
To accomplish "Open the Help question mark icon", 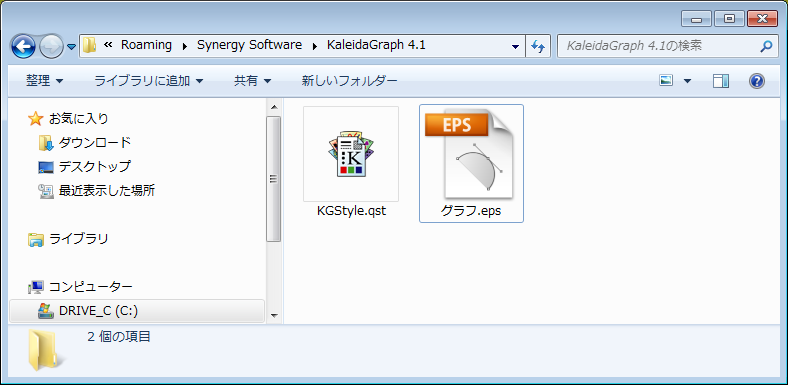I will pos(757,81).
